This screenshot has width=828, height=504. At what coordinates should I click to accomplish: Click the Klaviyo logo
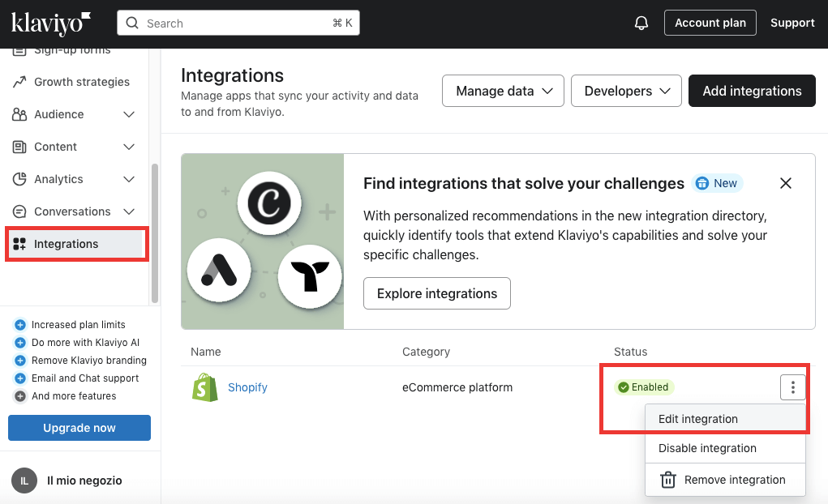click(x=51, y=23)
